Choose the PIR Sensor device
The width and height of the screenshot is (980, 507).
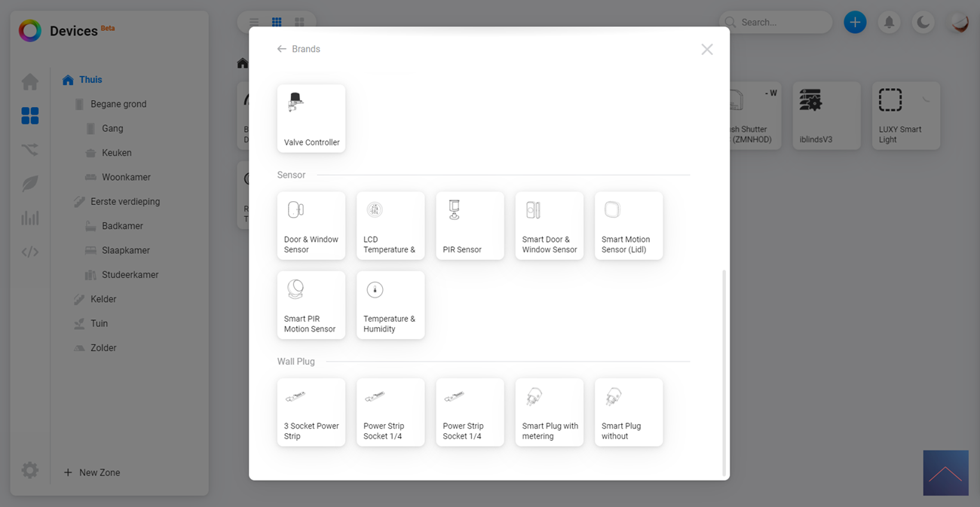(x=470, y=225)
